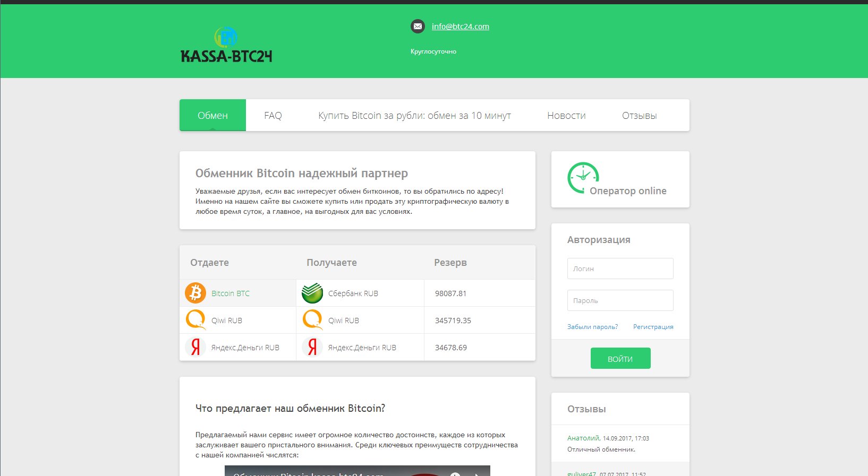
Task: Click the Оператор online label
Action: tap(628, 191)
